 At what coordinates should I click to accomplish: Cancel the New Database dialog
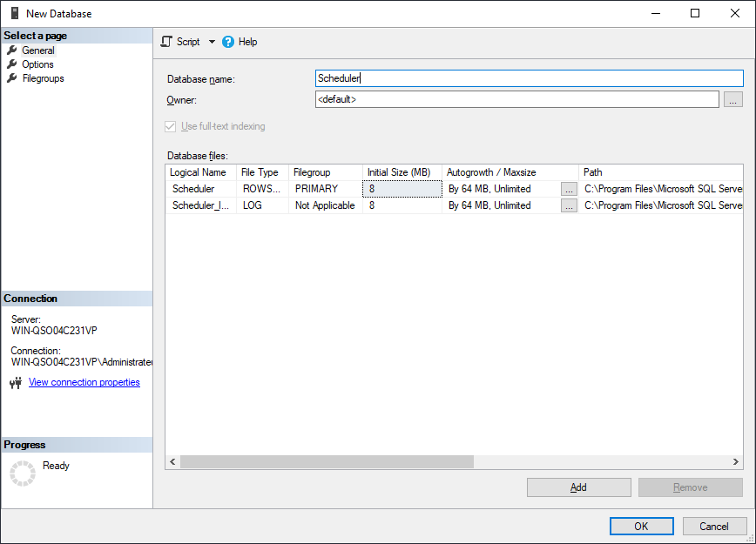point(714,526)
